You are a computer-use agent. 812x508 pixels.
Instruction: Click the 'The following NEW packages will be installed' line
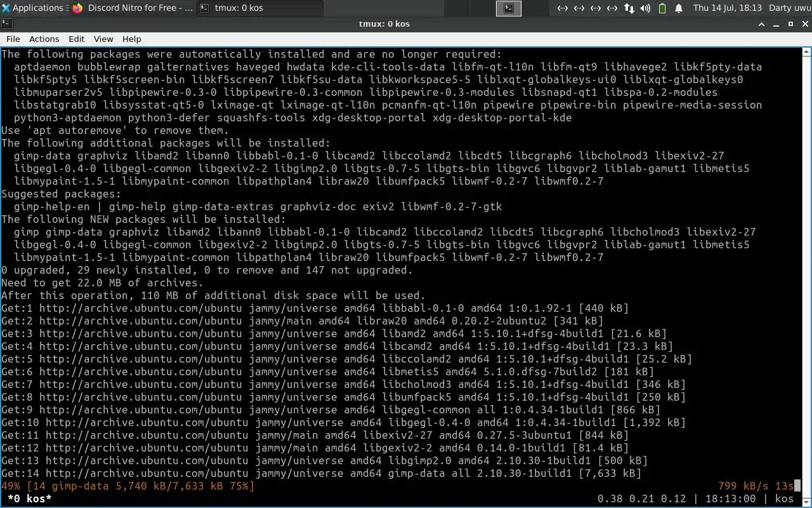pyautogui.click(x=143, y=220)
